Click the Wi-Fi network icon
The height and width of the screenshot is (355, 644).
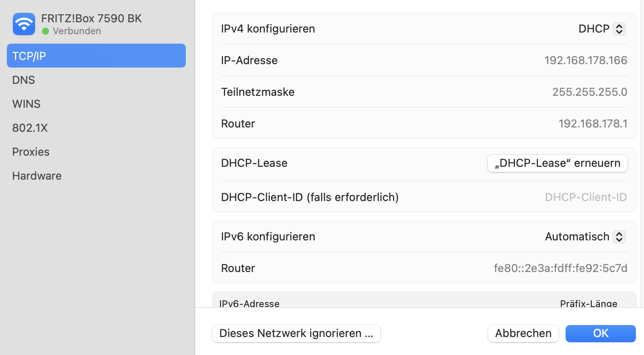(24, 24)
